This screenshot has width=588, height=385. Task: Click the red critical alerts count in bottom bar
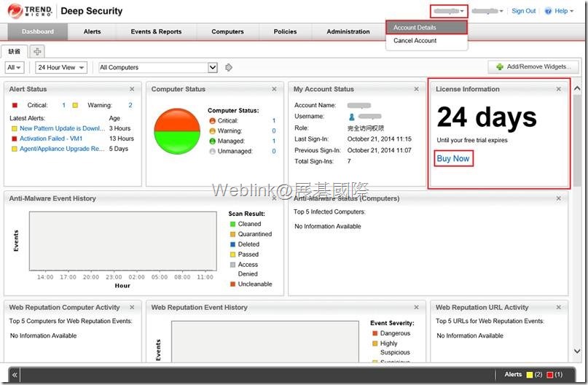(554, 375)
